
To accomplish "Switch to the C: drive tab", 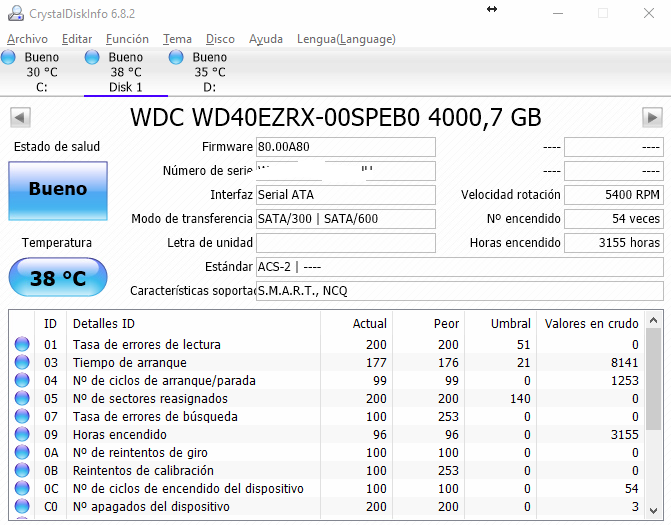I will click(x=42, y=72).
